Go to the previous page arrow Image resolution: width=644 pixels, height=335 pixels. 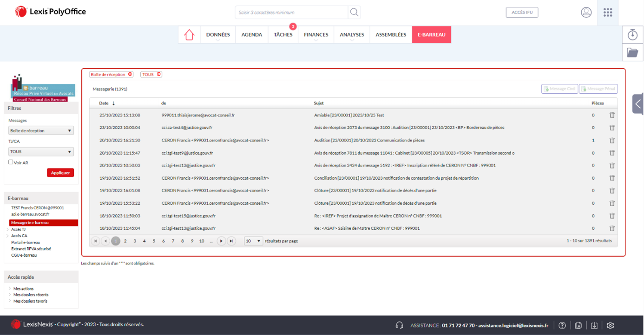click(x=105, y=241)
